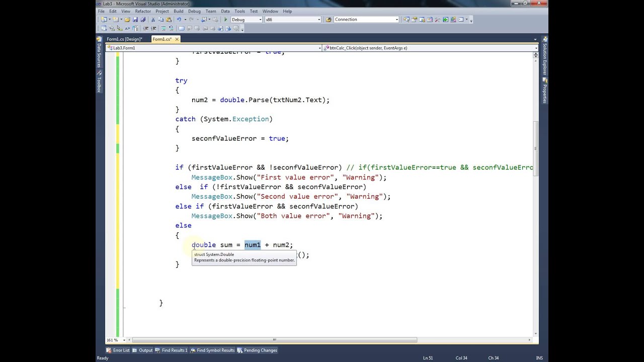Expand the Solution Explorer side tab
644x362 pixels.
(x=544, y=56)
